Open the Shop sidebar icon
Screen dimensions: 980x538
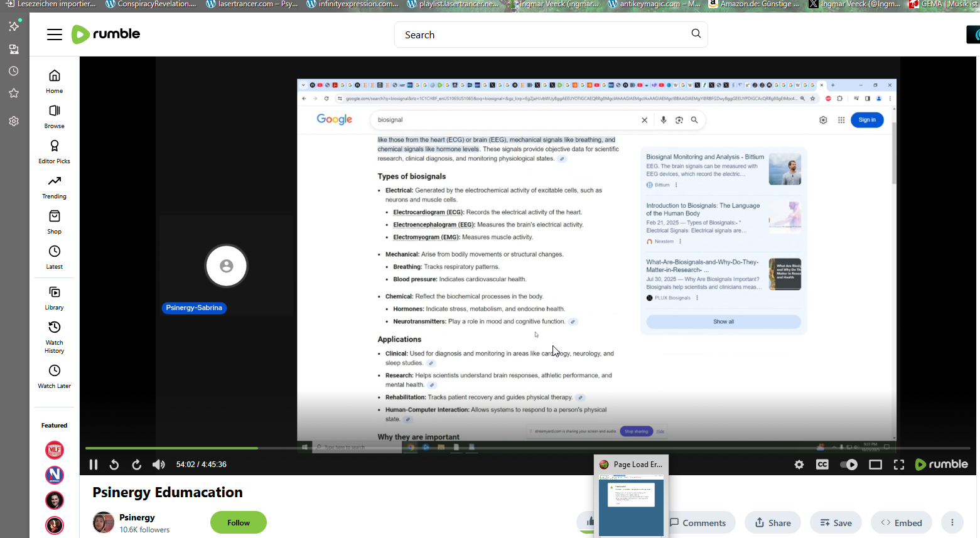click(x=55, y=222)
